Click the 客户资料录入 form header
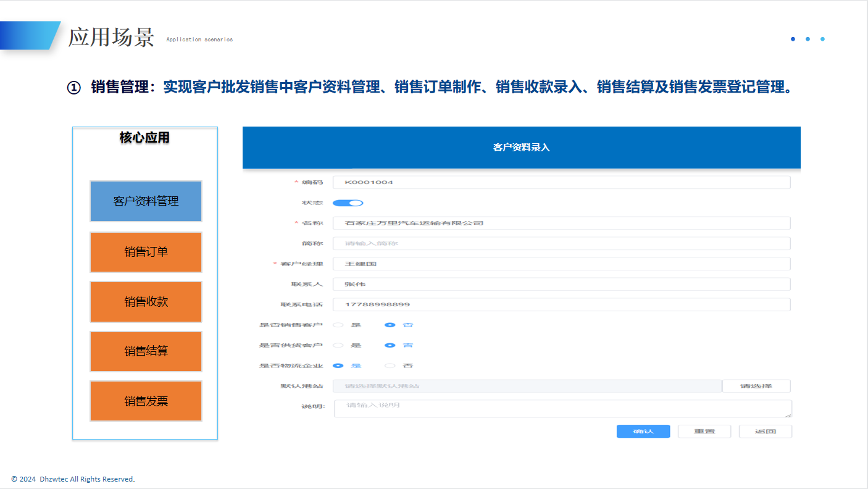Image resolution: width=868 pixels, height=489 pixels. 522,148
